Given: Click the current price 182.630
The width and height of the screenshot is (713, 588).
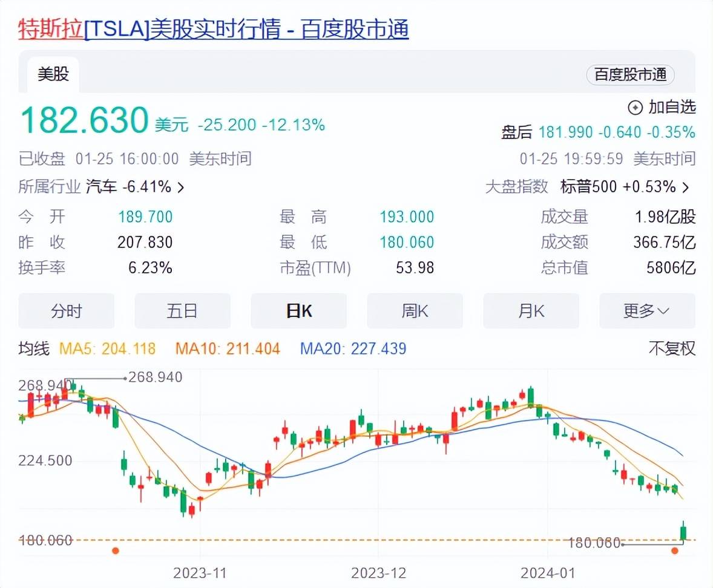Looking at the screenshot, I should click(x=85, y=120).
